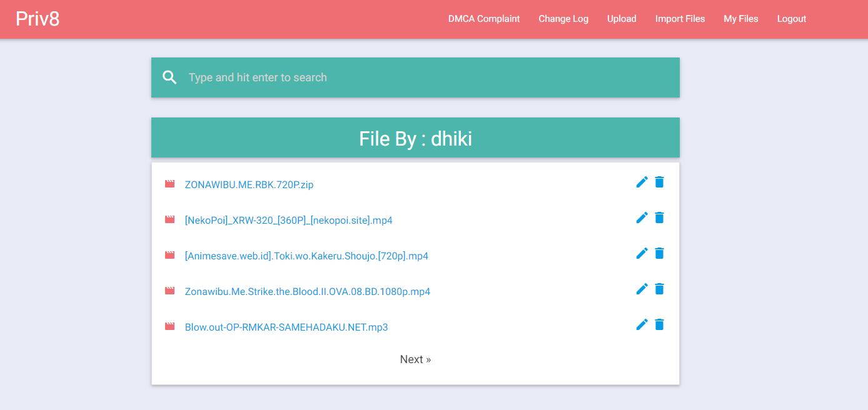Log out via the Logout link
This screenshot has width=868, height=410.
[792, 19]
